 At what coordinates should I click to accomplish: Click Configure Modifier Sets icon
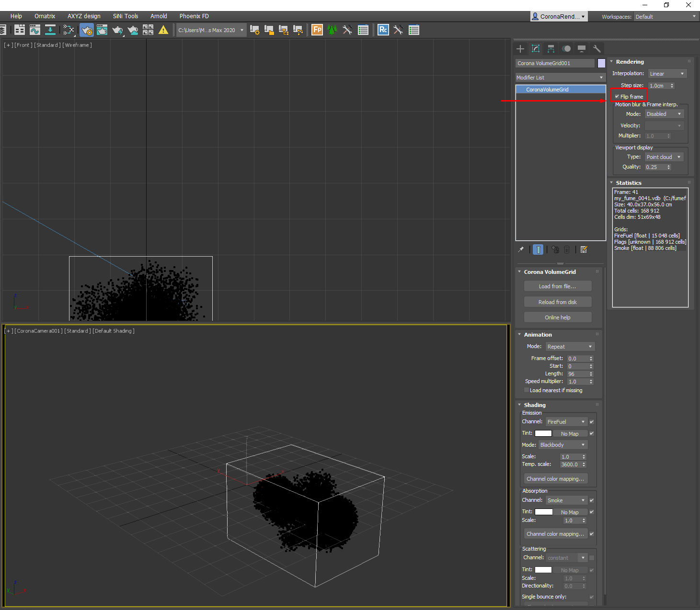pos(584,249)
